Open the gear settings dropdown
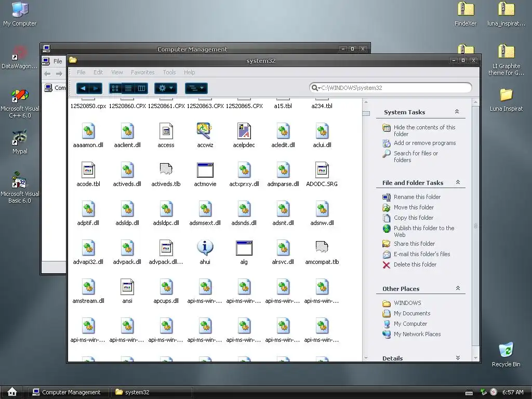Screen dimensions: 532x399 [166, 88]
